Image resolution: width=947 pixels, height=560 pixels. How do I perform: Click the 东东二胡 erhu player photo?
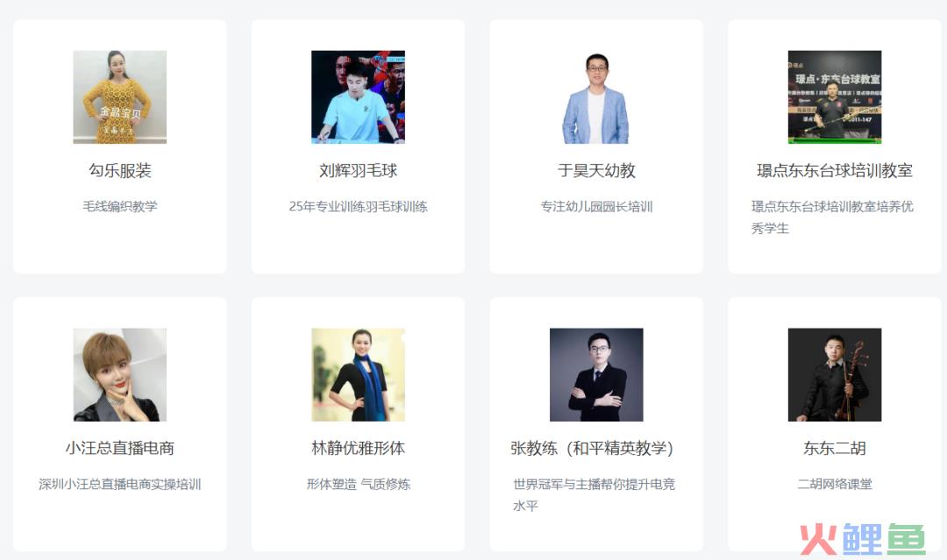point(835,375)
